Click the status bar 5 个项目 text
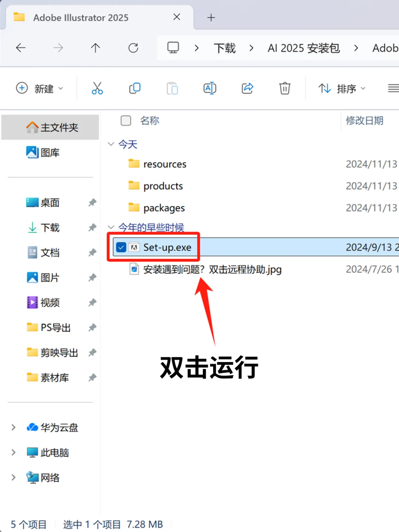 click(x=29, y=524)
